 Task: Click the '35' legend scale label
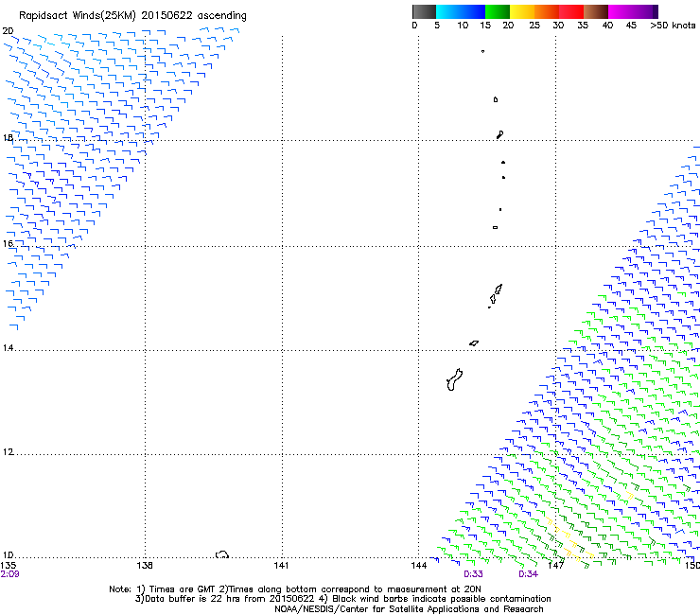[x=583, y=26]
